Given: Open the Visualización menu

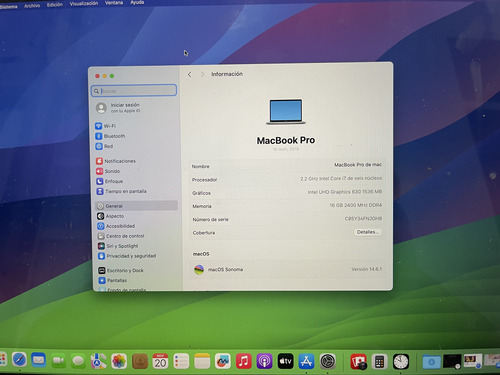Looking at the screenshot, I should pyautogui.click(x=84, y=4).
